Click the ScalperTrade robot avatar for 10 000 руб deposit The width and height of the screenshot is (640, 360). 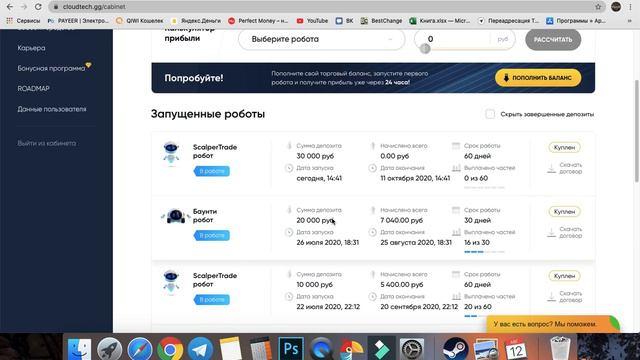coord(171,282)
